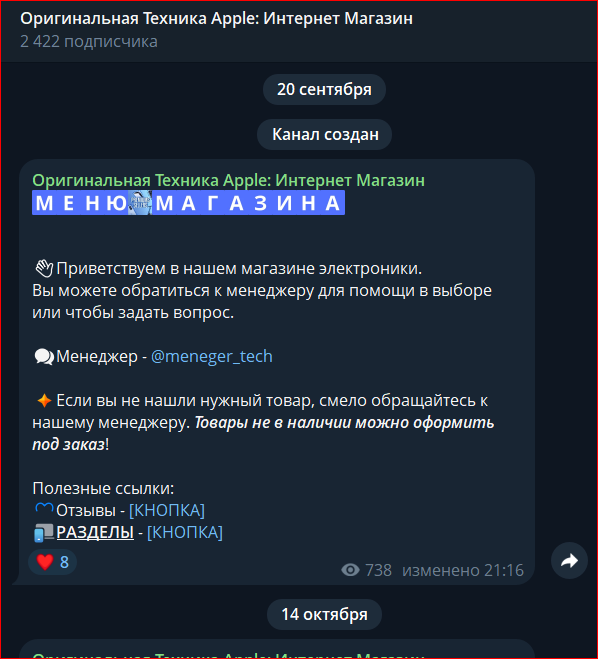Click the waving hand emoji before Приветствуем
Screen dimensions: 598x659
44,269
